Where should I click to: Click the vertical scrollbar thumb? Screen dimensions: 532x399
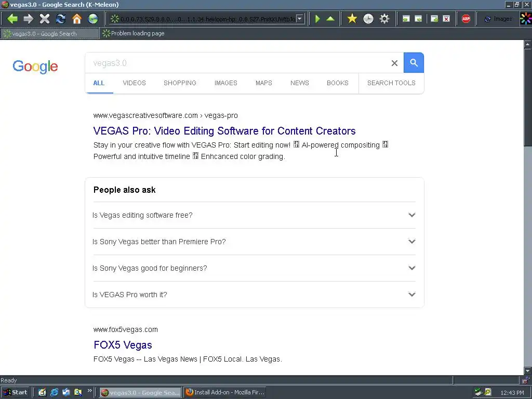point(528,98)
